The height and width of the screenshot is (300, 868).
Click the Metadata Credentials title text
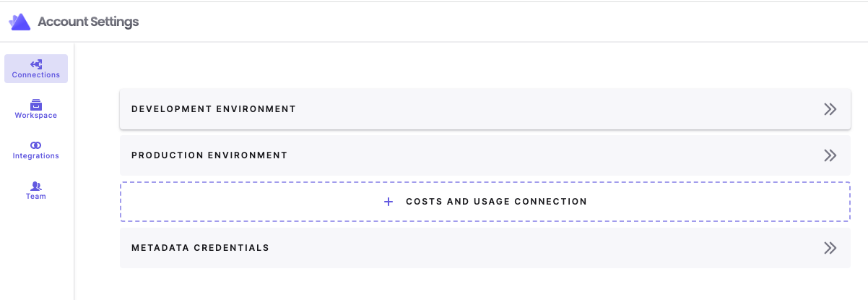pos(200,248)
